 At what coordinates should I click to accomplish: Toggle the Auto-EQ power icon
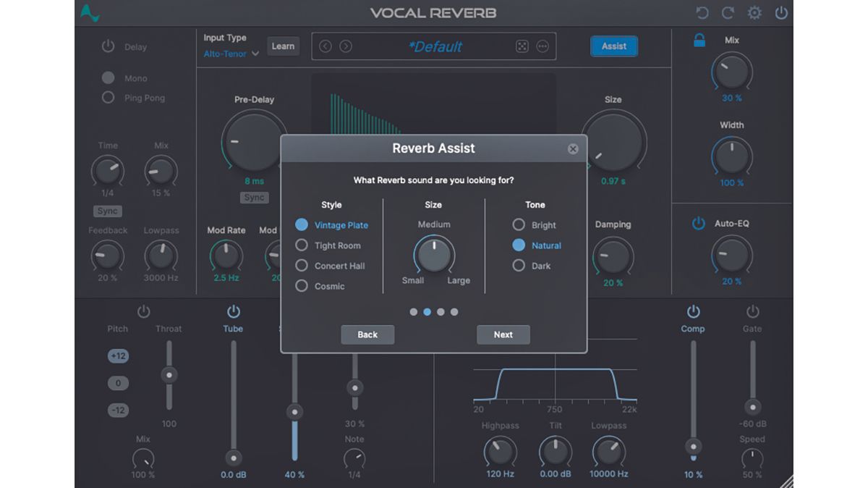(698, 223)
